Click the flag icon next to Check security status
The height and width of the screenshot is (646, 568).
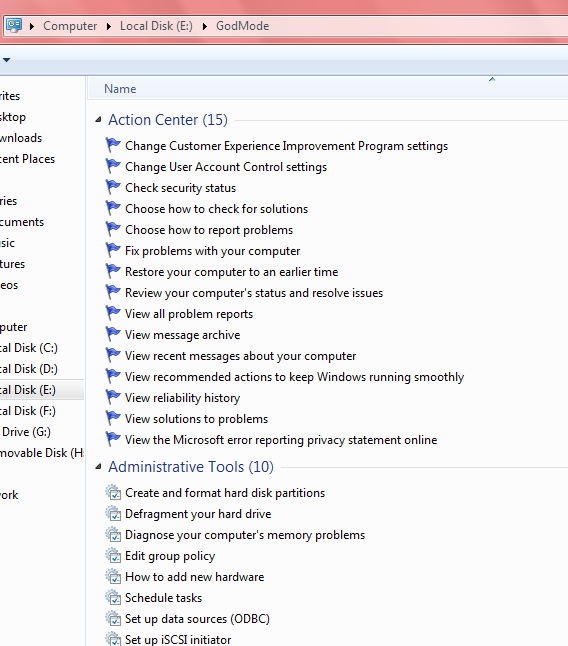112,187
